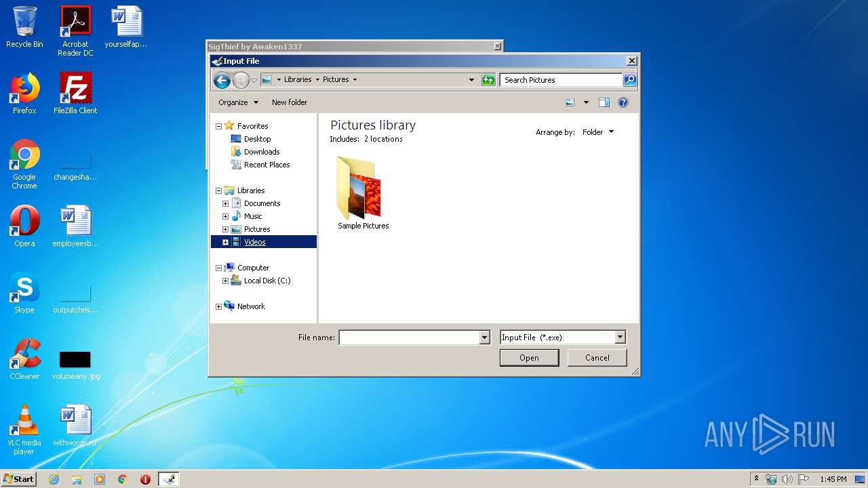Open the File name dropdown arrow
The image size is (868, 488).
click(484, 338)
